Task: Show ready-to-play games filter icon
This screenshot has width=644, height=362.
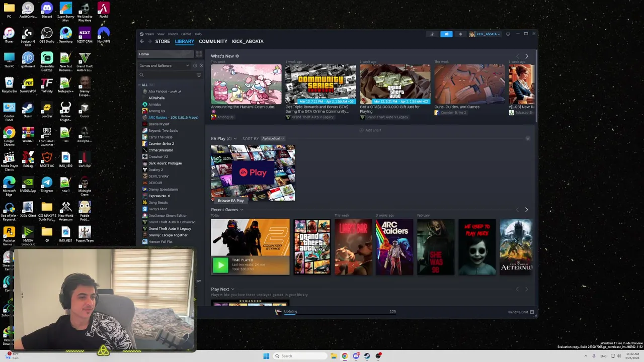Action: [x=201, y=66]
